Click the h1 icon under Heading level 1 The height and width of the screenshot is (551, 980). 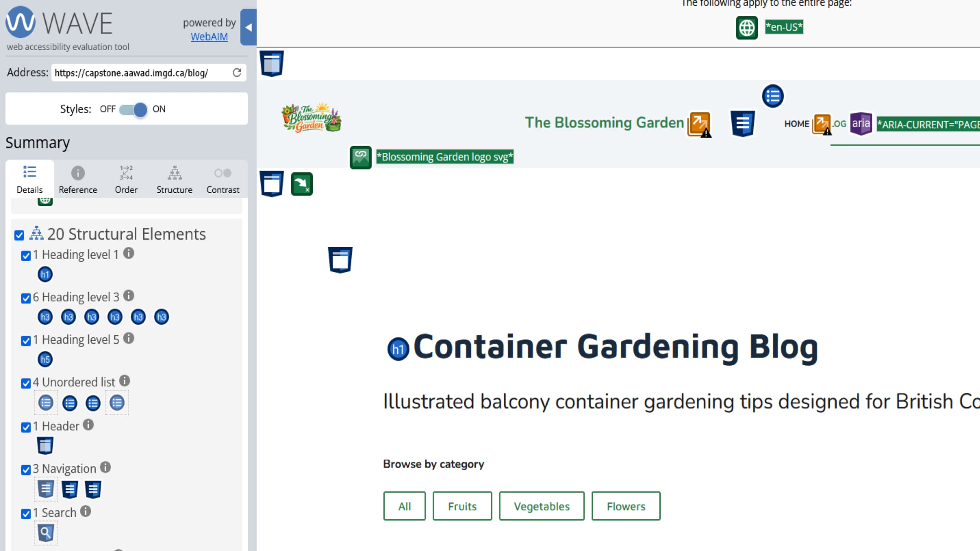[x=45, y=274]
